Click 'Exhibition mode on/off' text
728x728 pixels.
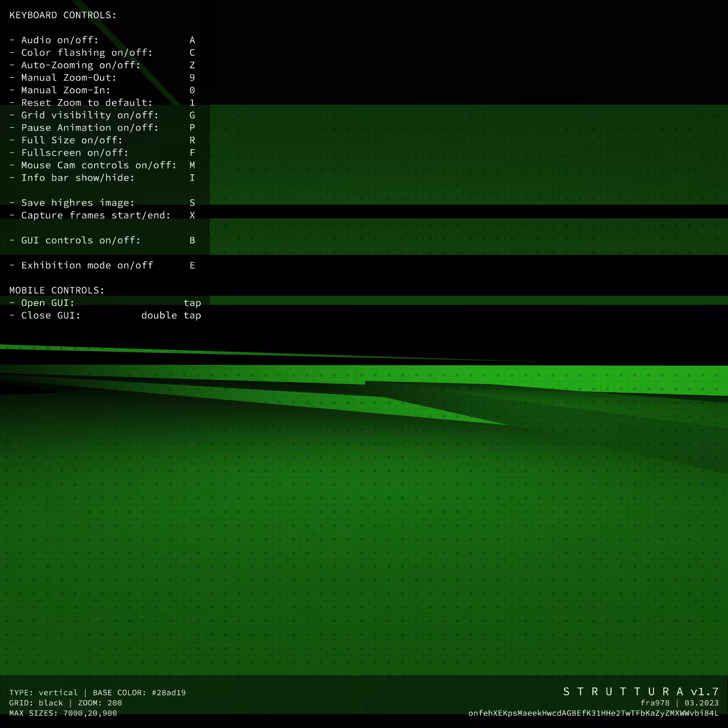point(87,265)
